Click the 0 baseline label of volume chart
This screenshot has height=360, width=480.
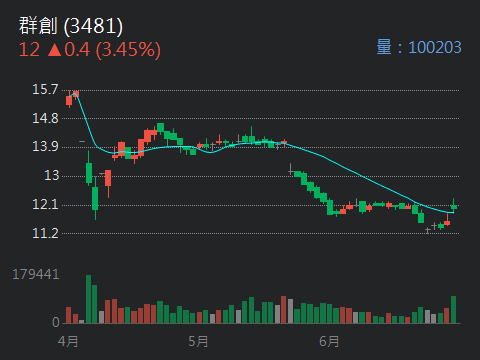[x=56, y=322]
